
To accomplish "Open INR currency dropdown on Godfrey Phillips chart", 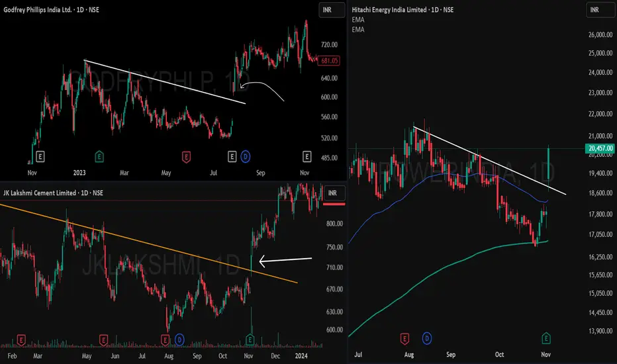I will click(331, 10).
